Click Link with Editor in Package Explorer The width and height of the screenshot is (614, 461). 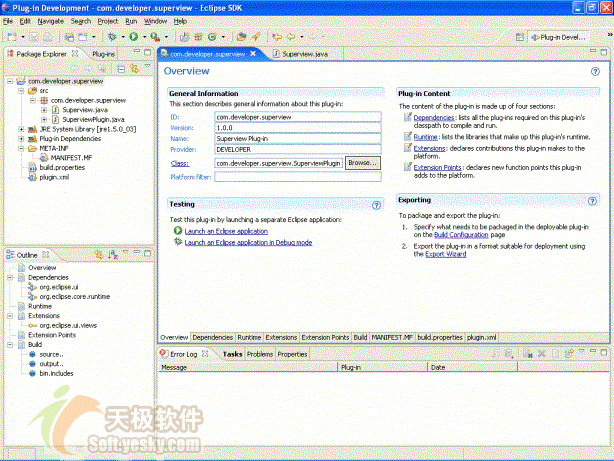click(x=134, y=69)
